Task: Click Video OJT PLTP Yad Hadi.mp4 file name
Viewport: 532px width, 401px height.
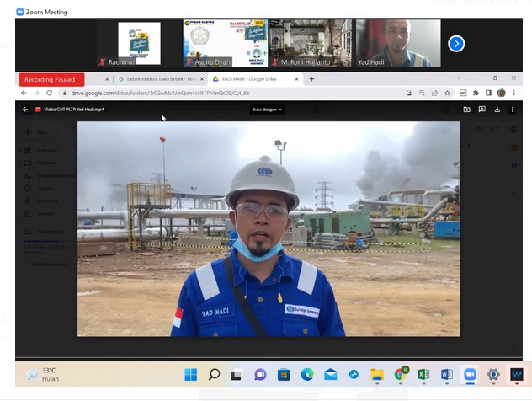Action: 74,110
